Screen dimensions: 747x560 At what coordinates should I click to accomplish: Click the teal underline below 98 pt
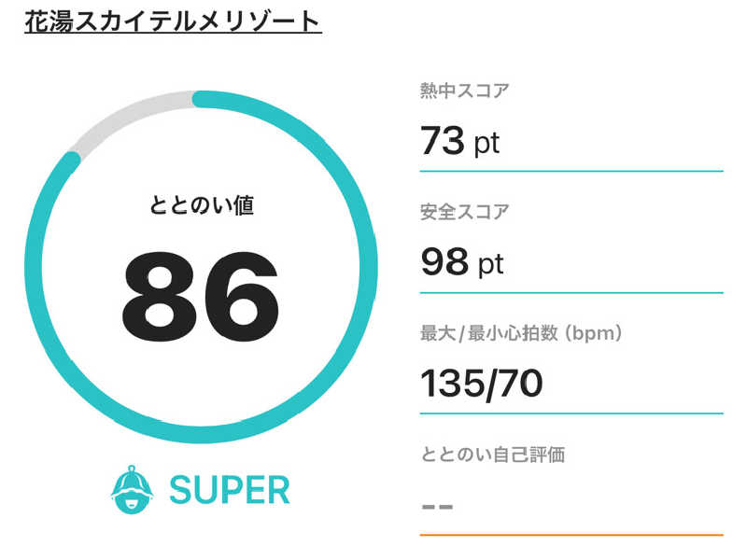(571, 292)
